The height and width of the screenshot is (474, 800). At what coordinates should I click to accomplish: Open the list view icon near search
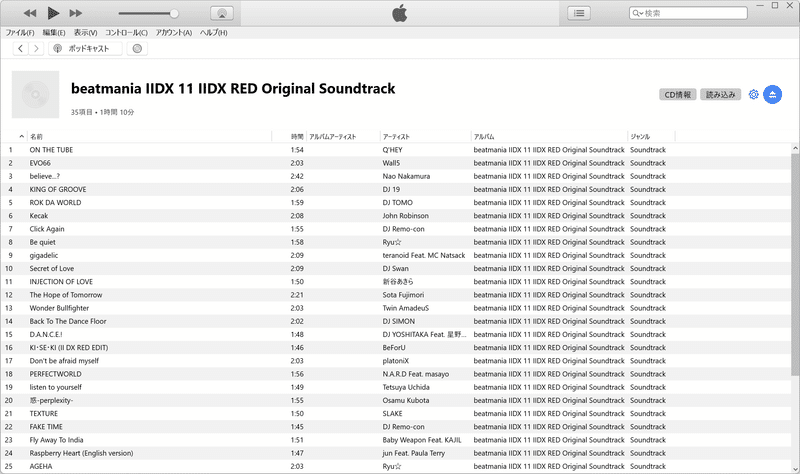[579, 13]
